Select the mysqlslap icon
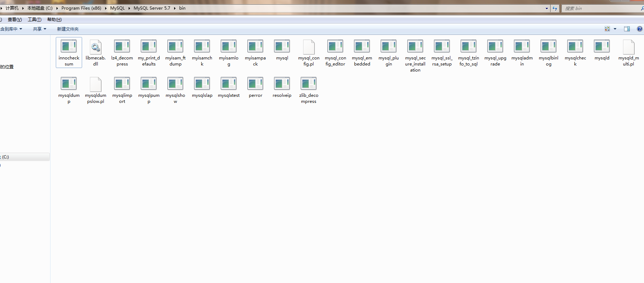Image resolution: width=644 pixels, height=283 pixels. point(202,84)
